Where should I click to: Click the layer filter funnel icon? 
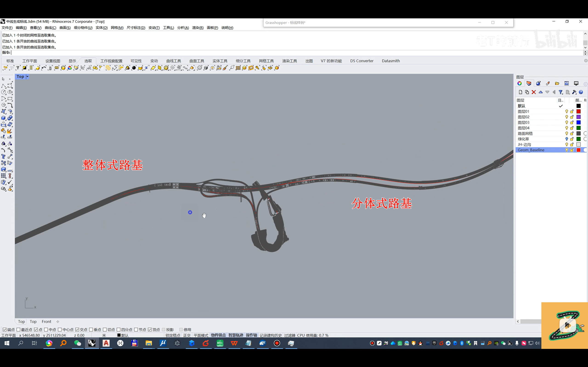click(560, 92)
